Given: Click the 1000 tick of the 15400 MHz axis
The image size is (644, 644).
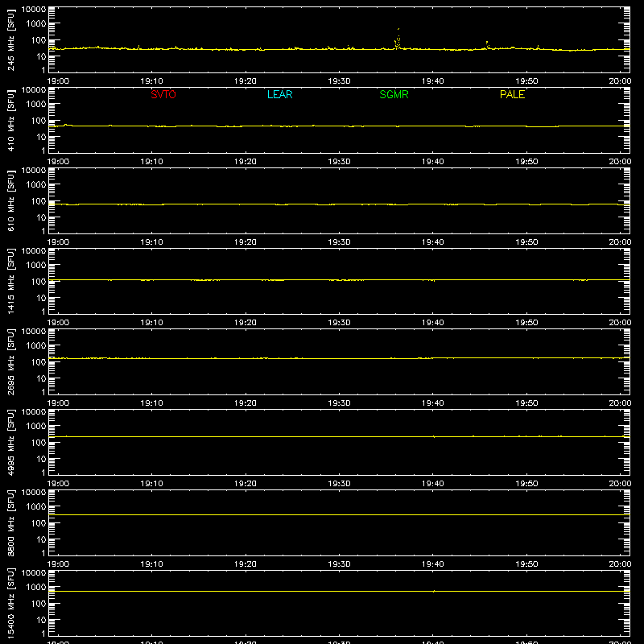Looking at the screenshot, I should tap(36, 588).
